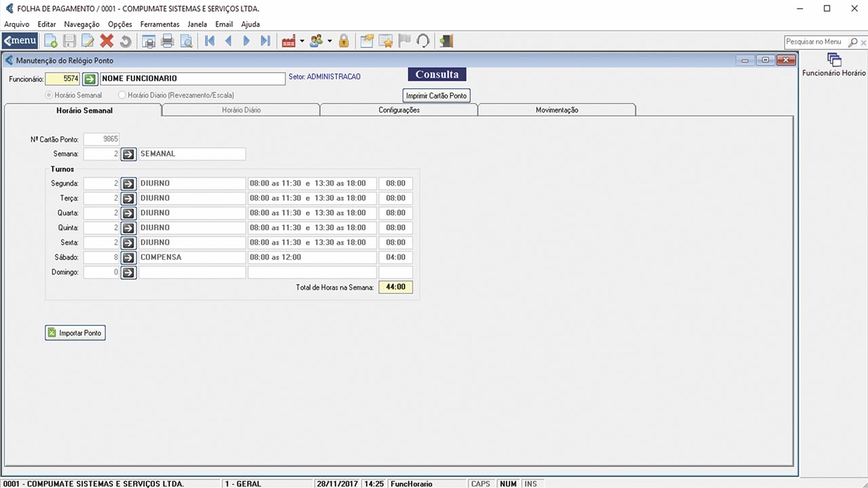Image resolution: width=868 pixels, height=488 pixels.
Task: Open the Funcionário lookup green arrow
Action: coord(90,79)
